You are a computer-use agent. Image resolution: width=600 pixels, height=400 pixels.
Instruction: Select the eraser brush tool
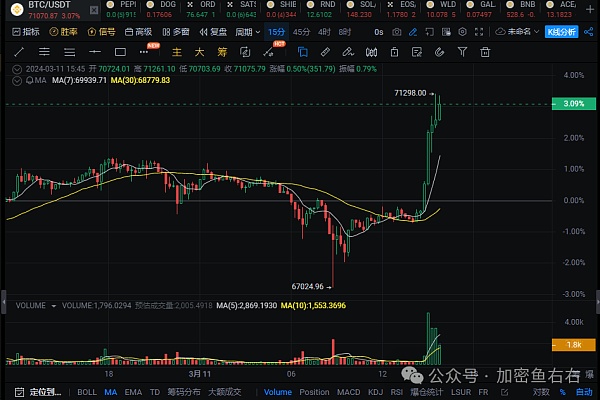(348, 52)
